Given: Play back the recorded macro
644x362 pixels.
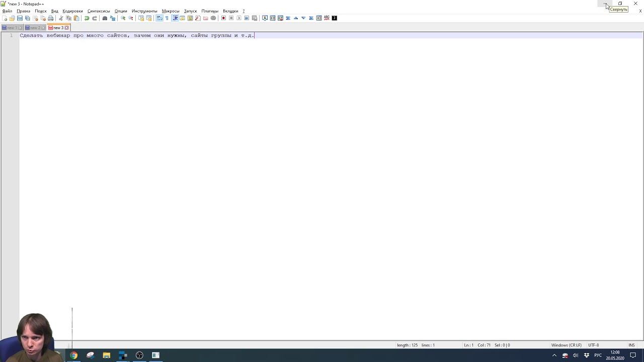Looking at the screenshot, I should click(x=239, y=18).
